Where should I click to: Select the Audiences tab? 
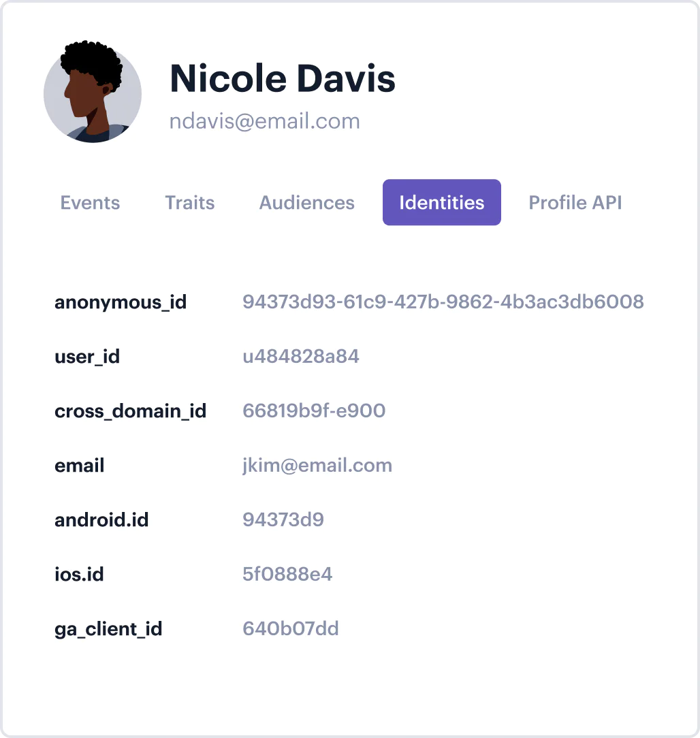[x=307, y=203]
